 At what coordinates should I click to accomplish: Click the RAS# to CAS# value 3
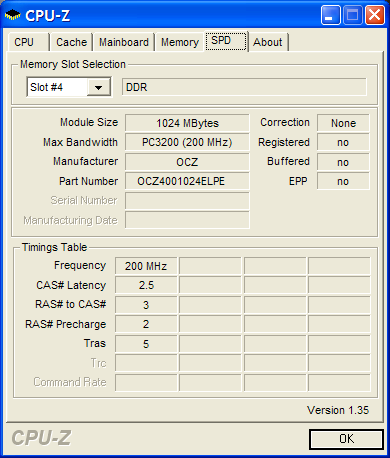pyautogui.click(x=146, y=305)
